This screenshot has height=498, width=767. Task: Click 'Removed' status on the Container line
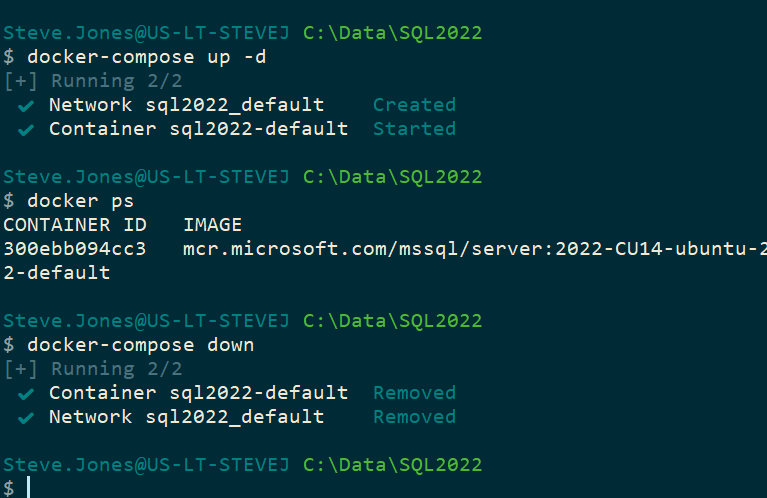point(414,393)
